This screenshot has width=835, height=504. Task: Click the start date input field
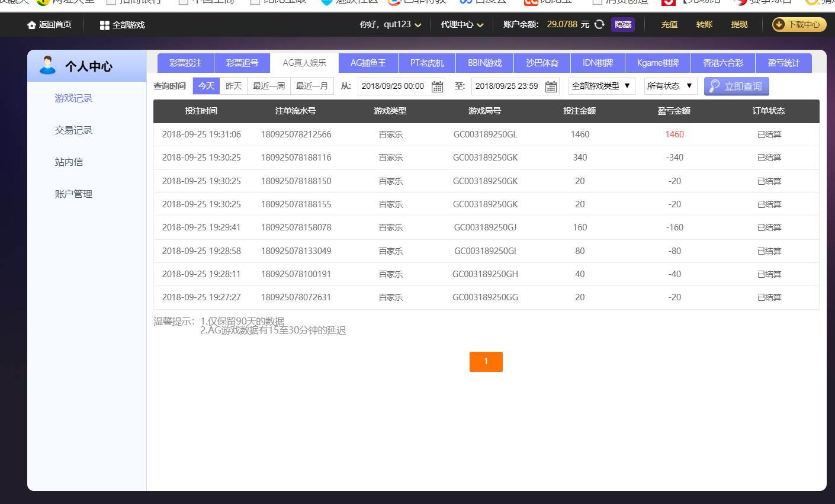401,86
